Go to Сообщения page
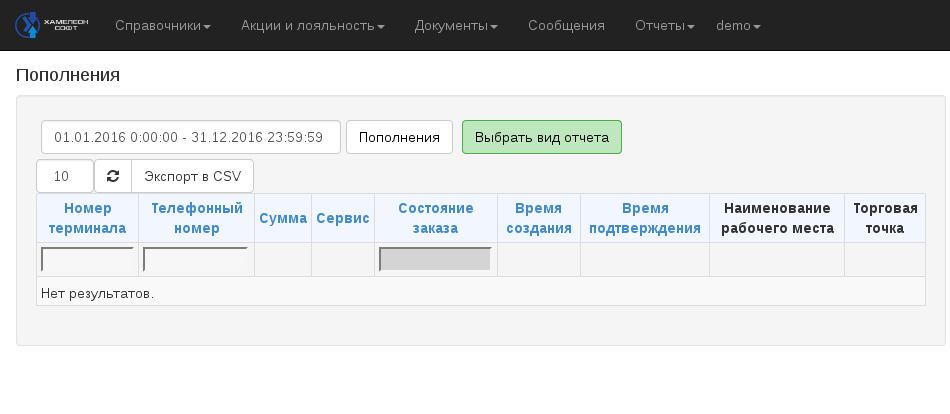950x414 pixels. [x=566, y=25]
